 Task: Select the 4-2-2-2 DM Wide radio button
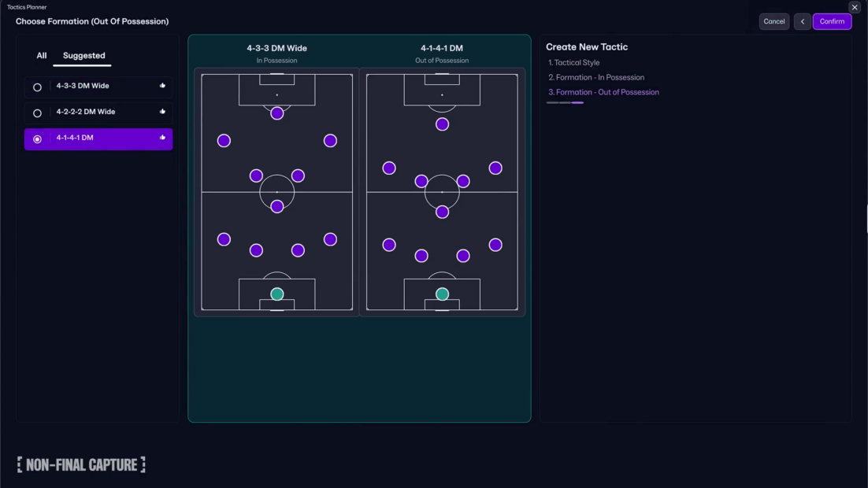[37, 113]
